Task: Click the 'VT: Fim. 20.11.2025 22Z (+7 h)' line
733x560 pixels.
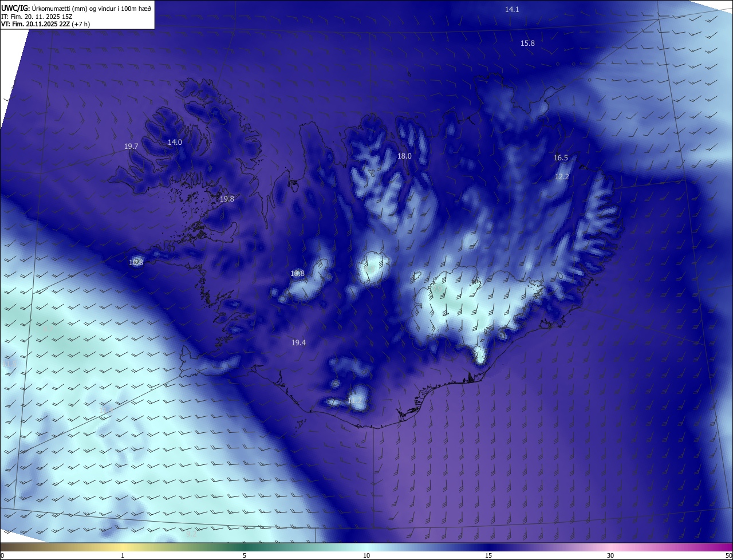Action: click(x=46, y=24)
